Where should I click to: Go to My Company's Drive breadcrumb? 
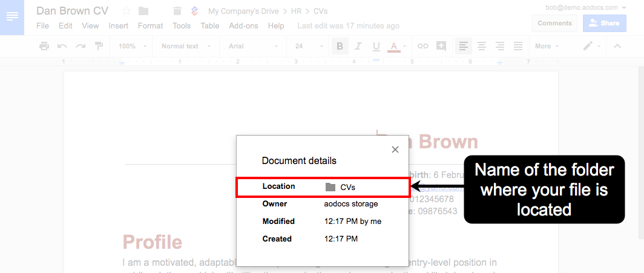click(243, 11)
